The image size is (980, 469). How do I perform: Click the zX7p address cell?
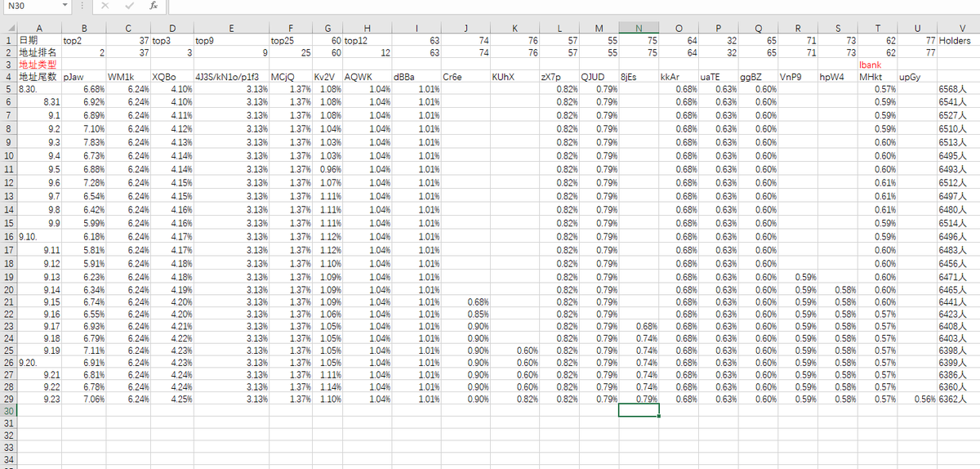[x=559, y=76]
